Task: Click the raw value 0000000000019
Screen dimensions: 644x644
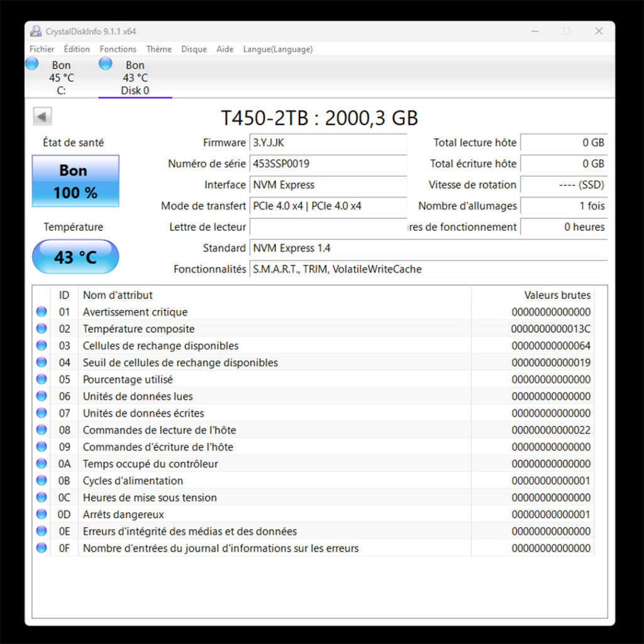Action: (551, 362)
